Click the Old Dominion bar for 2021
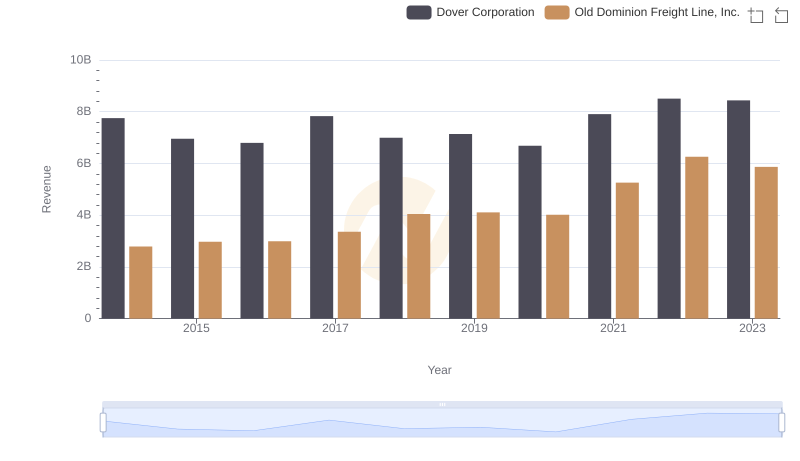The height and width of the screenshot is (461, 800). [627, 250]
